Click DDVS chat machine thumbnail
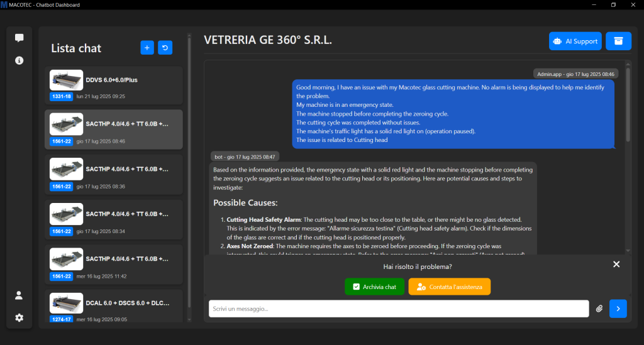The height and width of the screenshot is (345, 644). tap(66, 80)
